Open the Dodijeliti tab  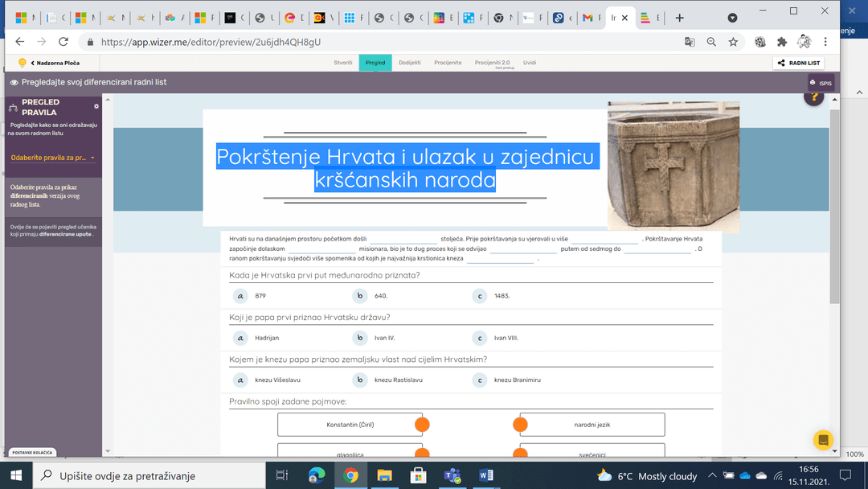409,63
